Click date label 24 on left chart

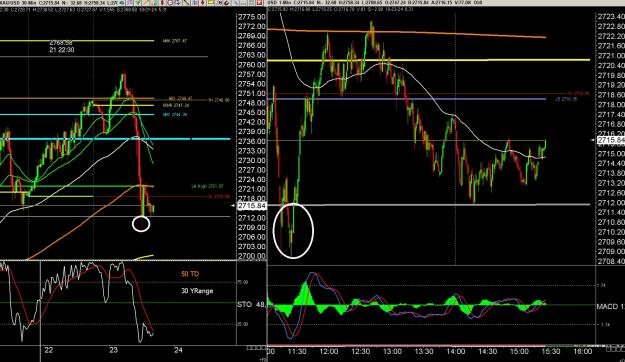(178, 350)
